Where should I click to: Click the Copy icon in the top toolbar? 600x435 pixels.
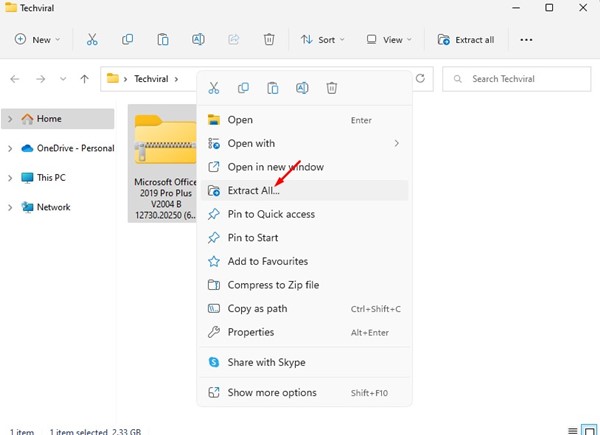click(x=127, y=39)
